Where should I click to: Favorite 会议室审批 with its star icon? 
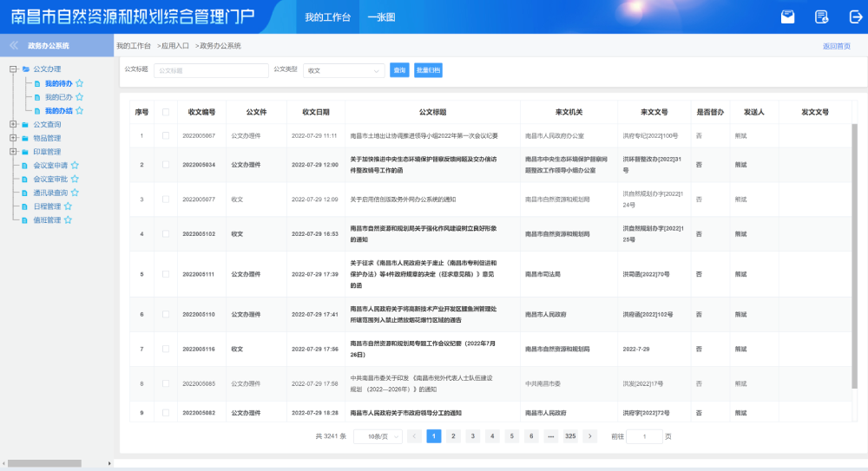(x=75, y=180)
